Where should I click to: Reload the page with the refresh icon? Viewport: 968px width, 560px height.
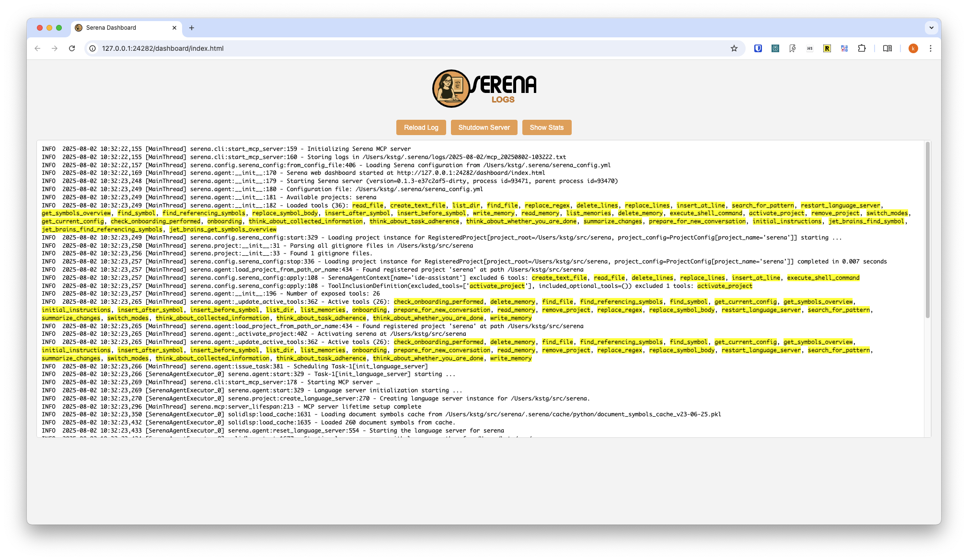click(72, 48)
